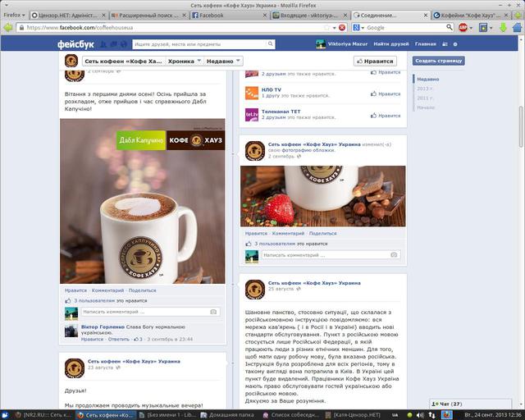Like the НЛО TV page
Screen dimensions: 525x420
386,94
